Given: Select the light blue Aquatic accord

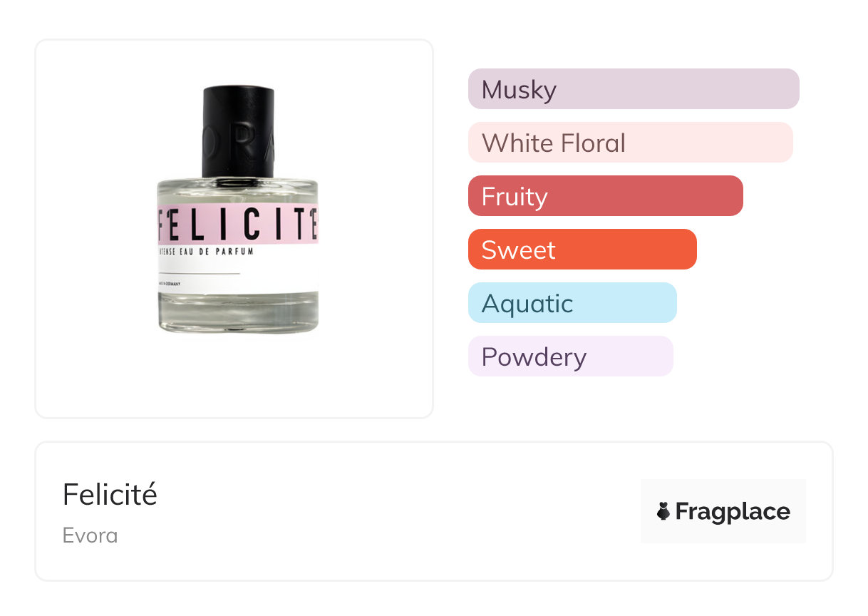Looking at the screenshot, I should click(572, 303).
